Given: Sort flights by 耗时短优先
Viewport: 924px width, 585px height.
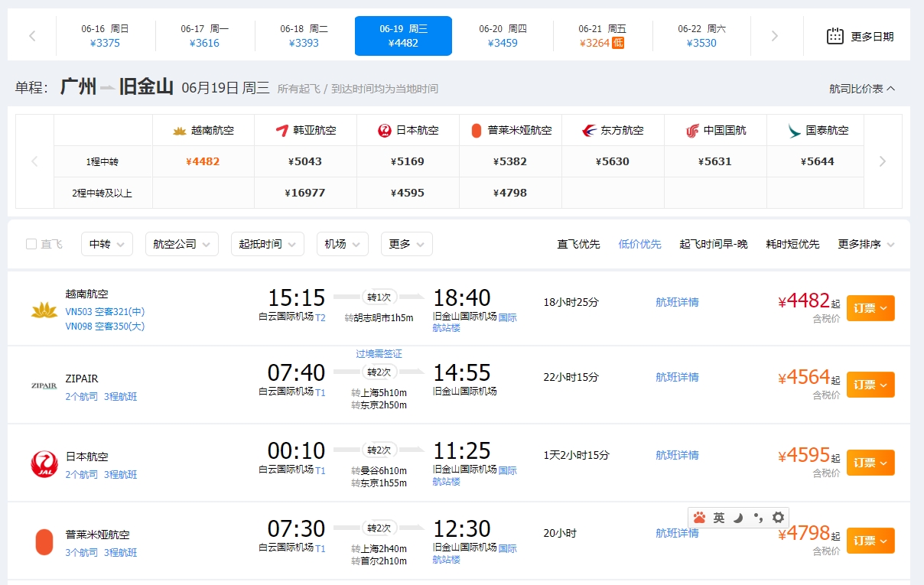Looking at the screenshot, I should pyautogui.click(x=792, y=244).
